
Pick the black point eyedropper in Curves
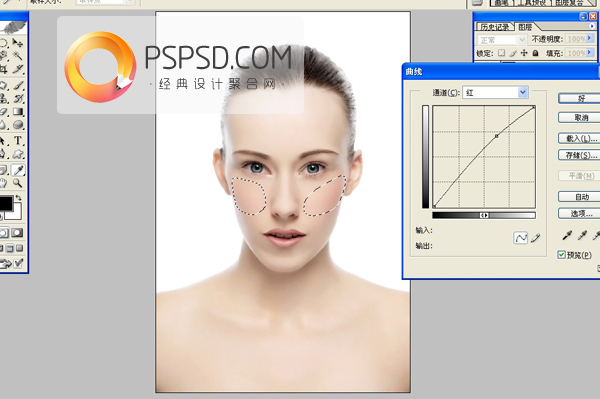coord(567,235)
